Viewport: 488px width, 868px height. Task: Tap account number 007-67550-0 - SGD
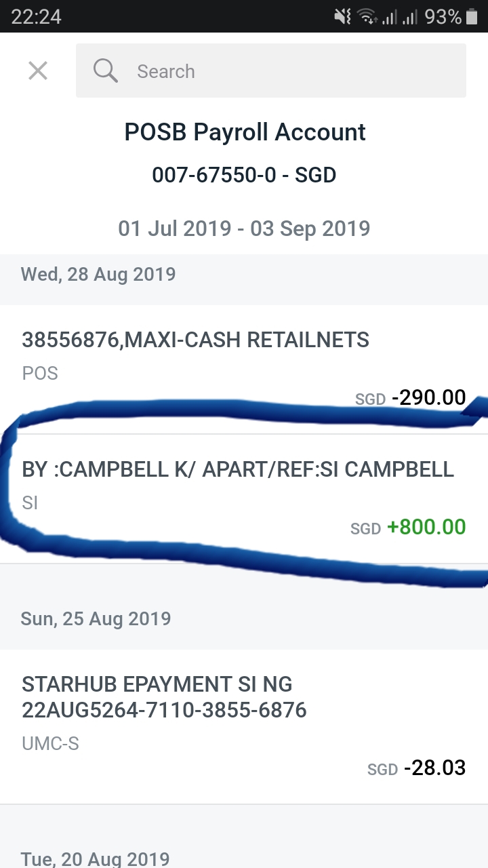click(x=244, y=175)
